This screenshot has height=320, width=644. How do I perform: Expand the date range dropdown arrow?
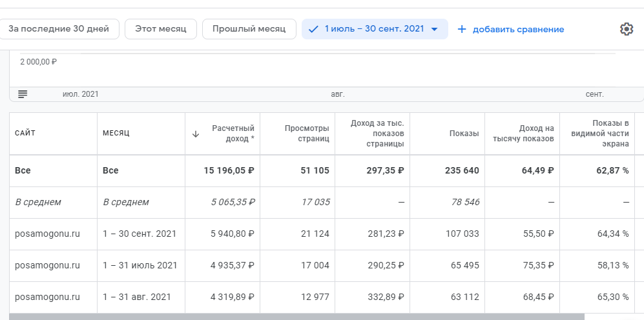(x=435, y=29)
